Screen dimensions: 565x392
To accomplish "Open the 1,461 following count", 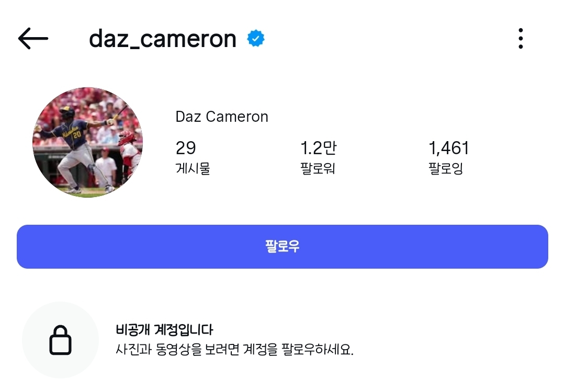I will click(x=449, y=148).
